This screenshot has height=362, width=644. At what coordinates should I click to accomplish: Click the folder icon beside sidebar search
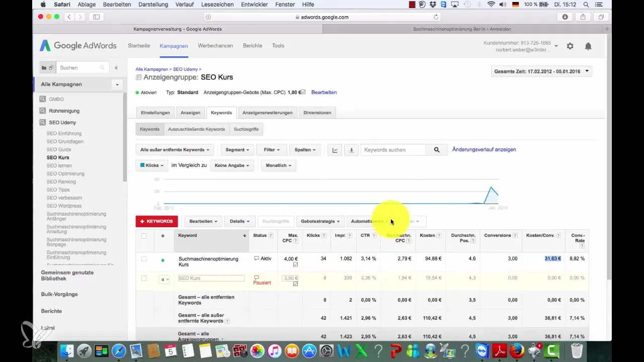point(44,67)
